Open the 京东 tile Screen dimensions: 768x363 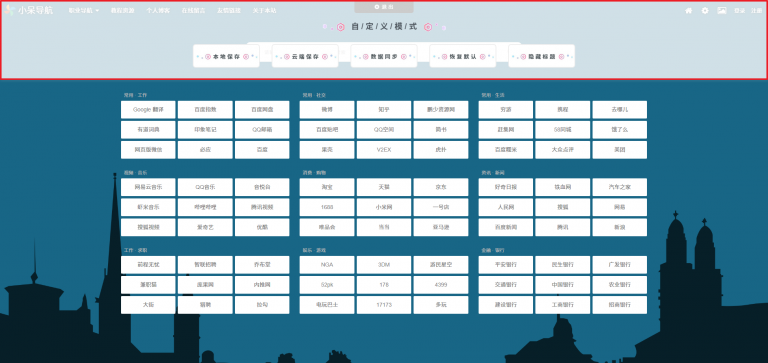(x=441, y=187)
